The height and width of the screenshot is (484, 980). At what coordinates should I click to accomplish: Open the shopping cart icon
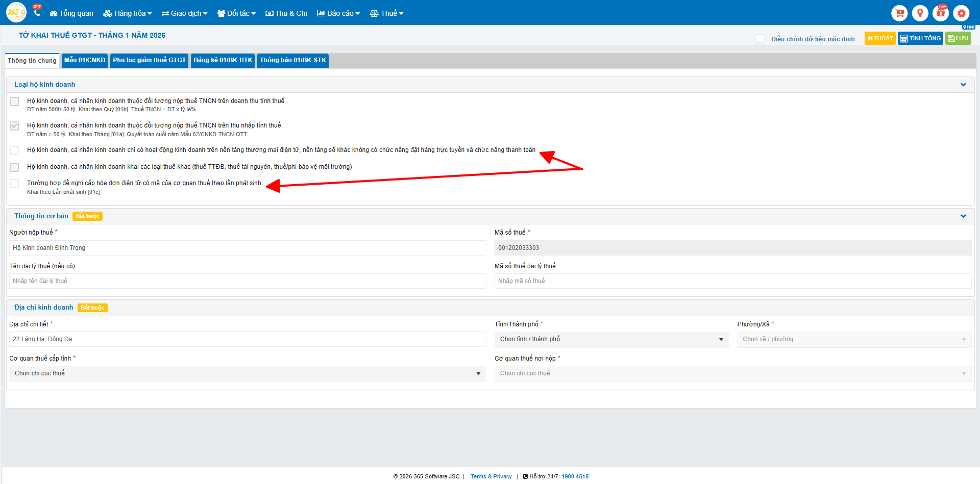pos(899,13)
